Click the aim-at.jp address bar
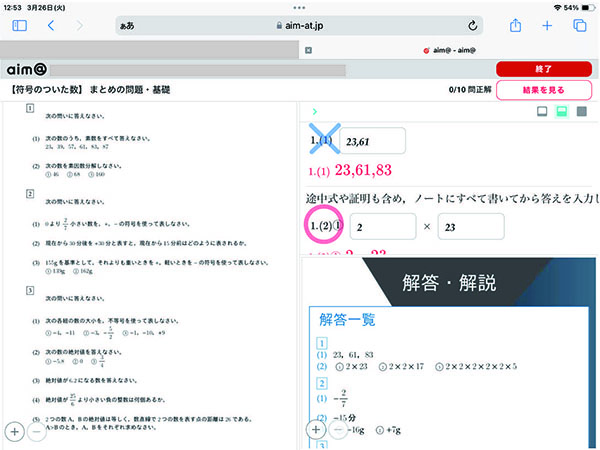600x450 pixels. click(299, 26)
